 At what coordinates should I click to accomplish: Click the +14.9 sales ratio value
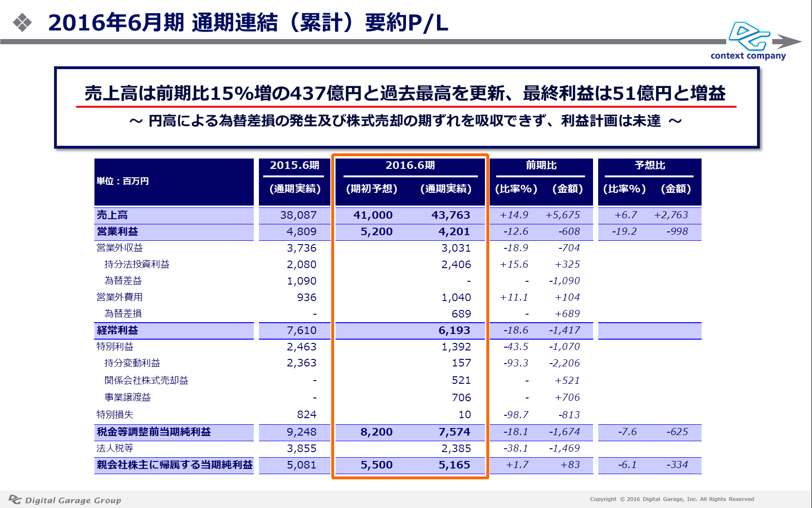point(514,215)
